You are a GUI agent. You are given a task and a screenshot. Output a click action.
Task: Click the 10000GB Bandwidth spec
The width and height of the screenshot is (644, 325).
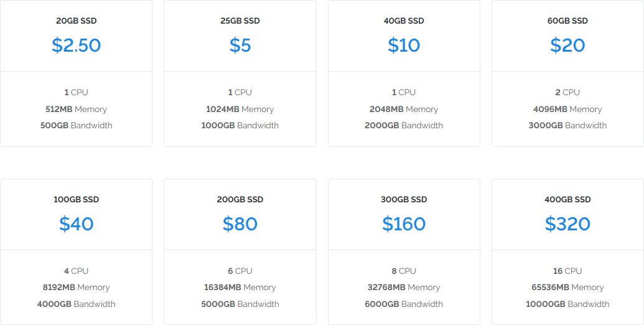click(x=567, y=304)
